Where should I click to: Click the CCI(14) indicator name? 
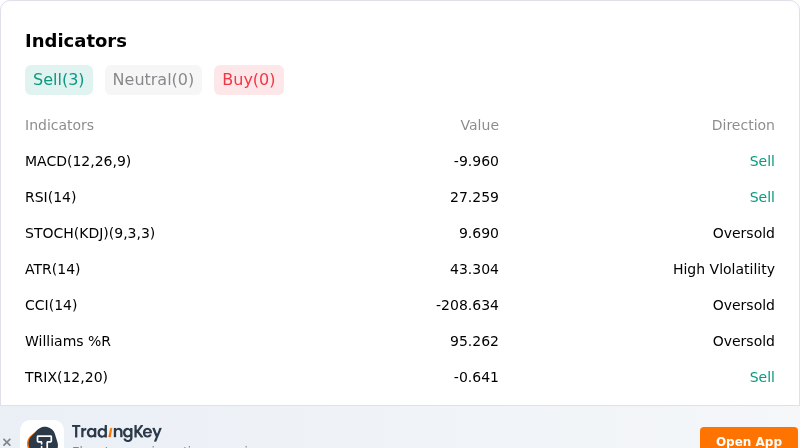click(x=51, y=305)
